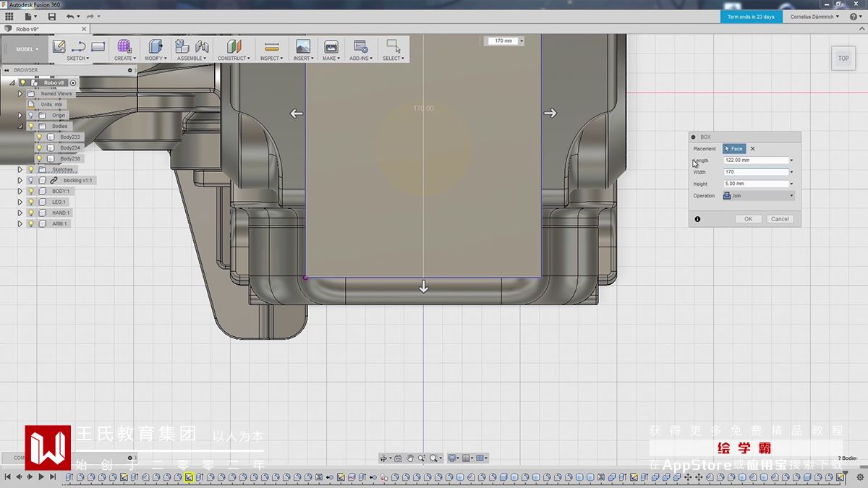This screenshot has height=488, width=868.
Task: Click the Pan hand icon in navigation bar
Action: pos(410,458)
